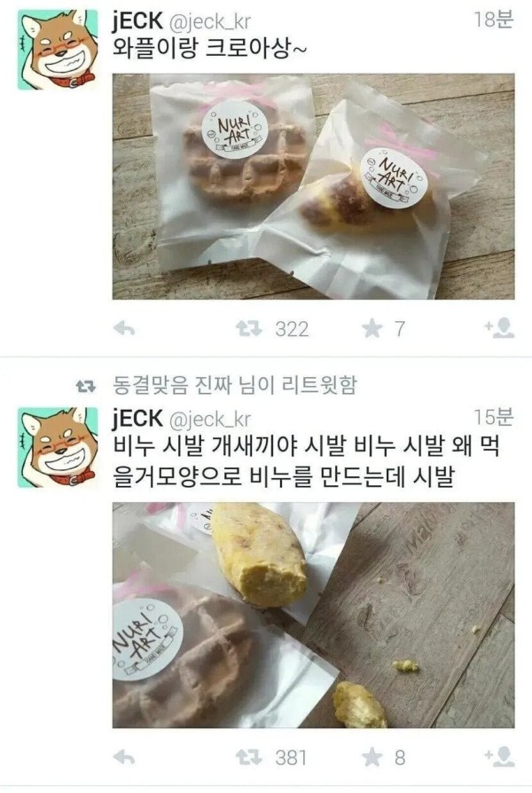Viewport: 532px width, 793px height.
Task: Tap the 15분 timestamp
Action: [494, 417]
